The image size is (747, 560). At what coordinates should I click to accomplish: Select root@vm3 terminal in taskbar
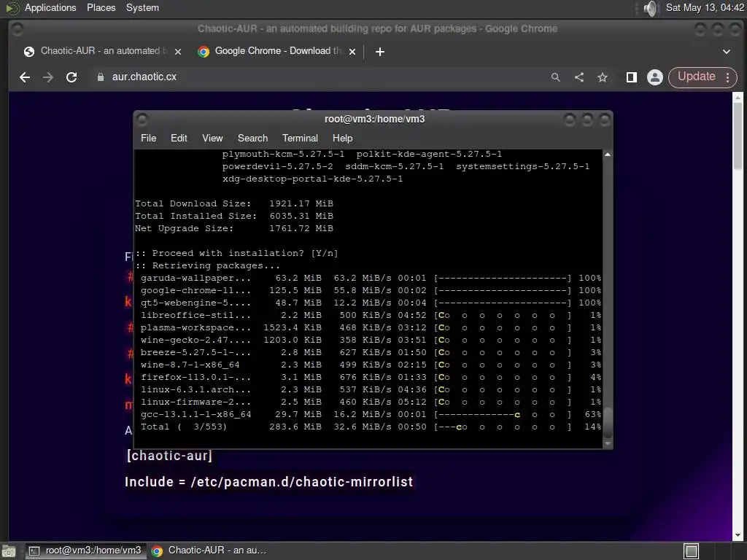click(x=85, y=551)
